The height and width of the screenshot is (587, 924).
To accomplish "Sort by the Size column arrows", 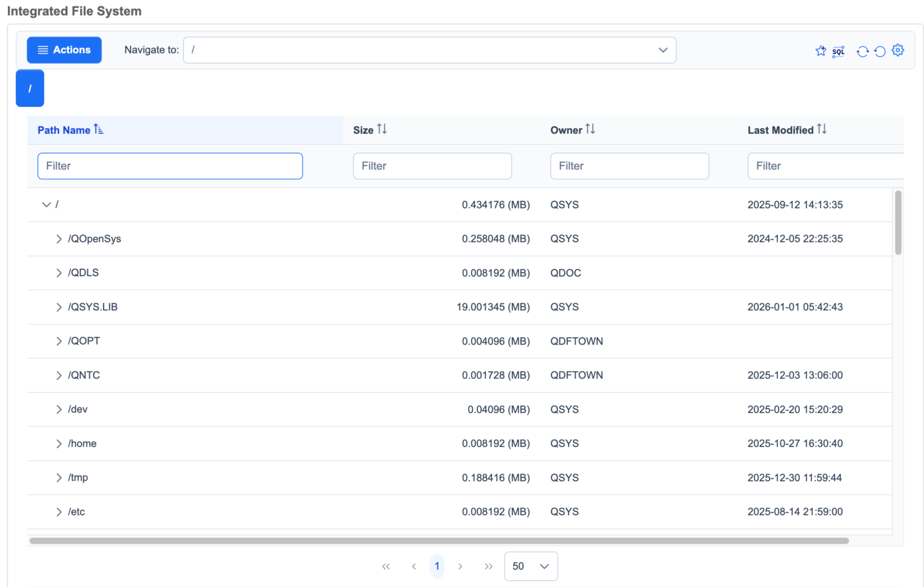I will pos(382,129).
